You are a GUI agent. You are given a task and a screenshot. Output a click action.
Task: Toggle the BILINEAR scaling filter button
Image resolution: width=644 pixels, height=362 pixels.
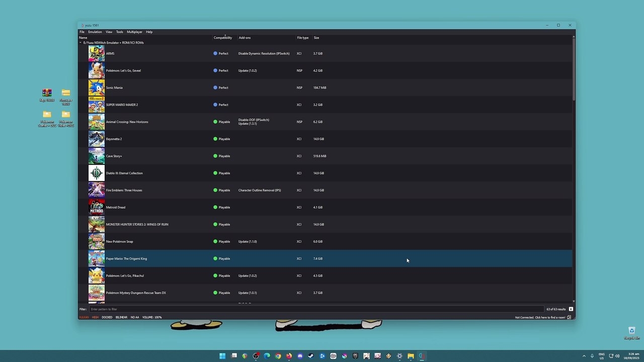[121, 317]
